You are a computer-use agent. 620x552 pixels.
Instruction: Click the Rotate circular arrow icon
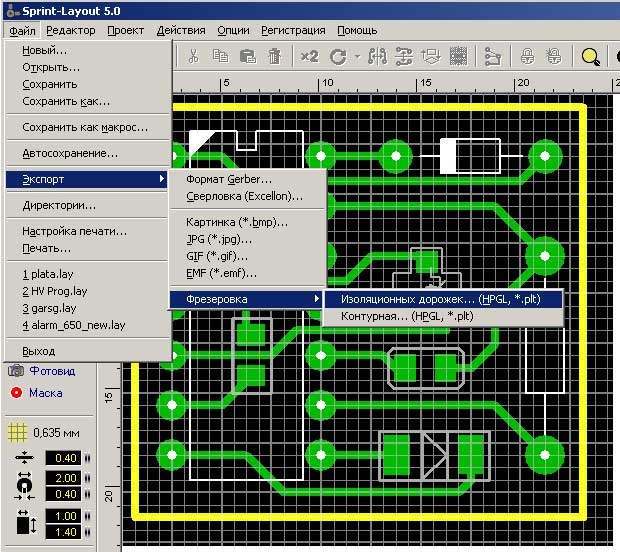(x=338, y=57)
